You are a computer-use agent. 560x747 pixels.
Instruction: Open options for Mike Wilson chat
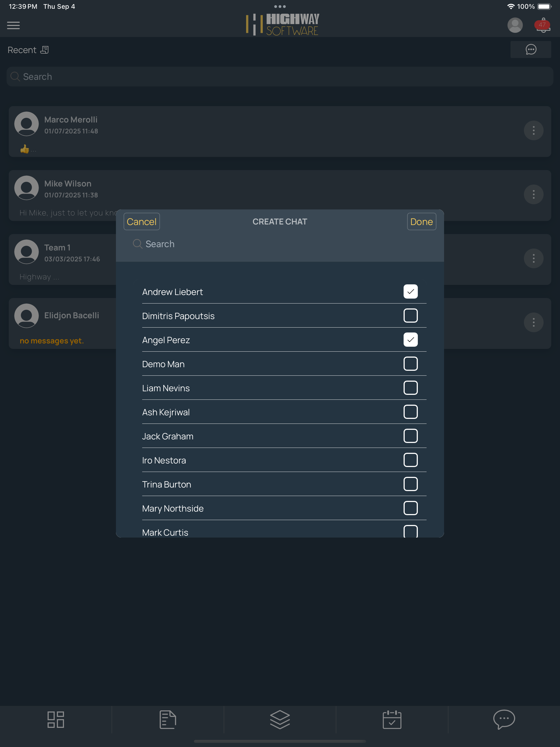(533, 194)
